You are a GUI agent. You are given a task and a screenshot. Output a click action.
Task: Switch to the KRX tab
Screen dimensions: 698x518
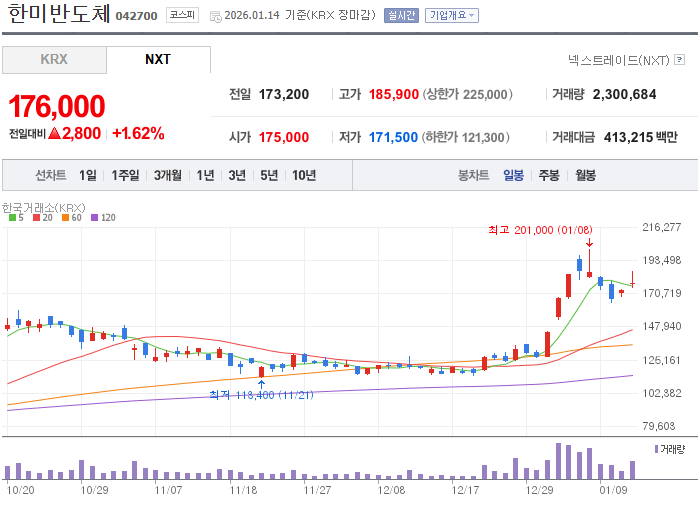(x=54, y=60)
